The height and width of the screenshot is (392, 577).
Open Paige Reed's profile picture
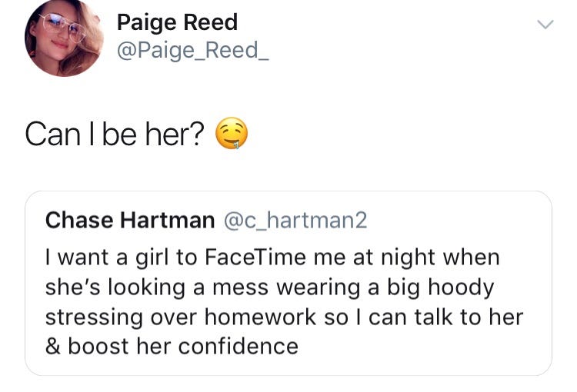(x=64, y=37)
